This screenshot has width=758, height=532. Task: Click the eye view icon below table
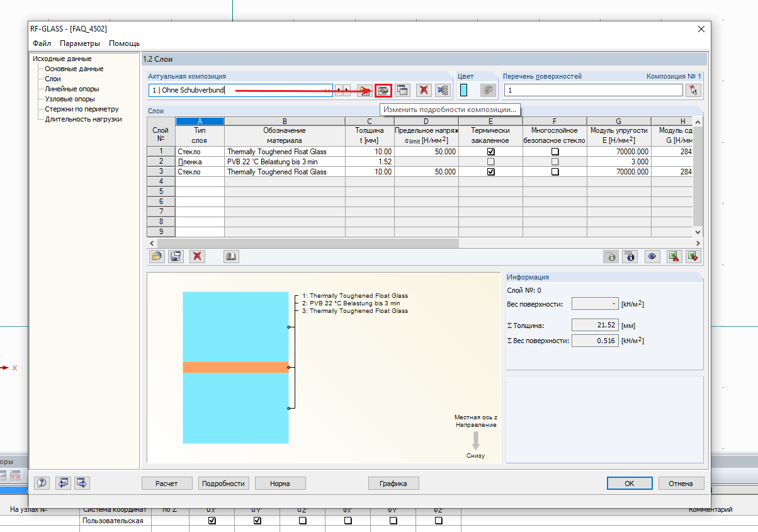pyautogui.click(x=652, y=256)
